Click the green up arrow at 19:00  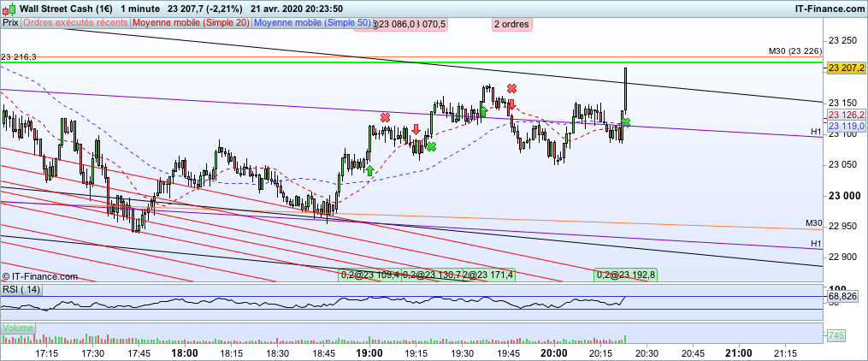click(369, 170)
